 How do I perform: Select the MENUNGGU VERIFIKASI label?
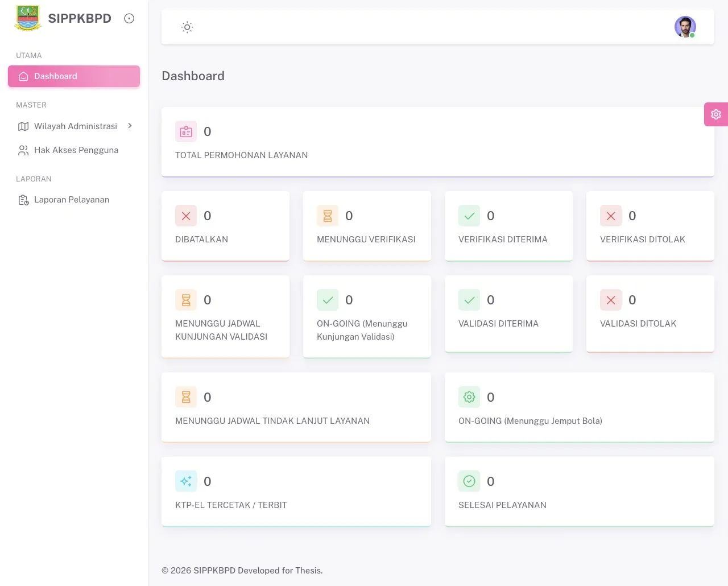point(366,240)
